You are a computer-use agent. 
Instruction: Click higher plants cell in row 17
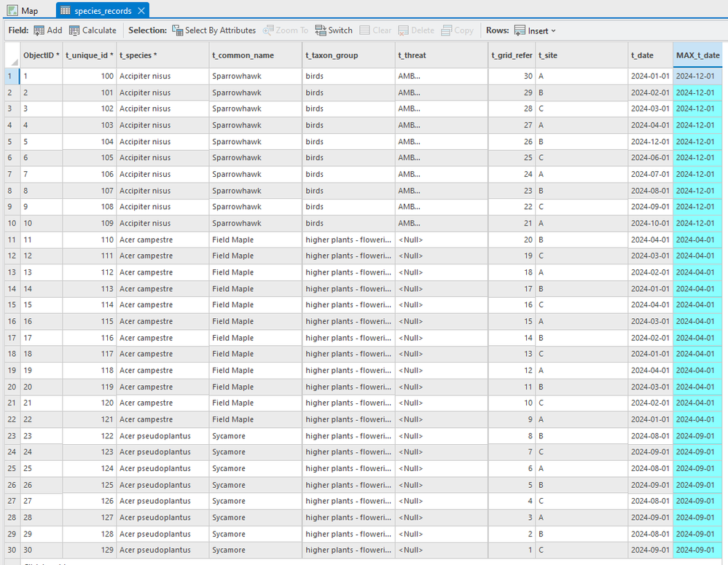coord(348,338)
